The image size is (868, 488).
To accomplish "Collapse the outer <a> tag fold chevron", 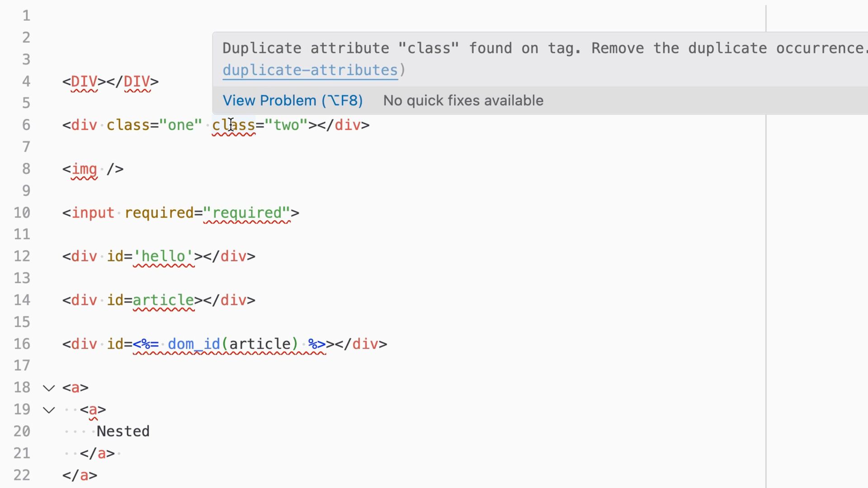I will 49,388.
